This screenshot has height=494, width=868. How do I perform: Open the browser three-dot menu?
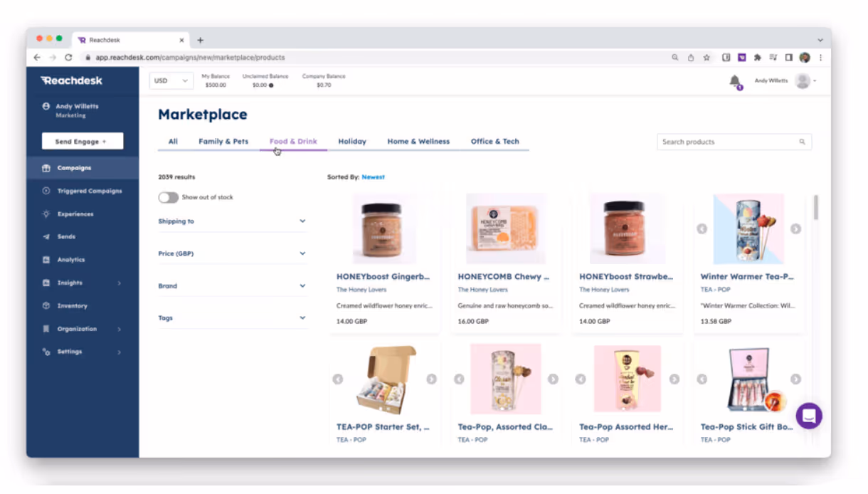820,58
